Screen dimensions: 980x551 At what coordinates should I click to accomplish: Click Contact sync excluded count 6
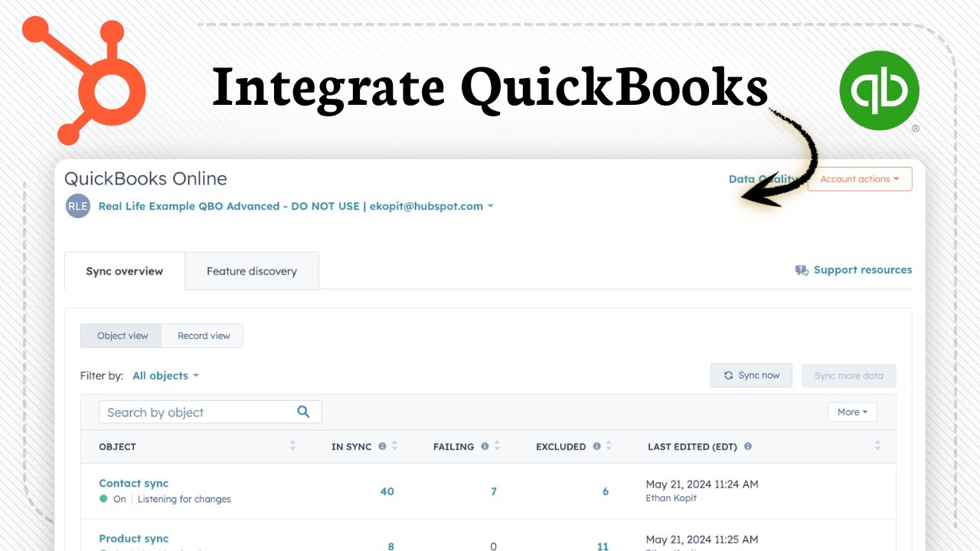point(606,491)
